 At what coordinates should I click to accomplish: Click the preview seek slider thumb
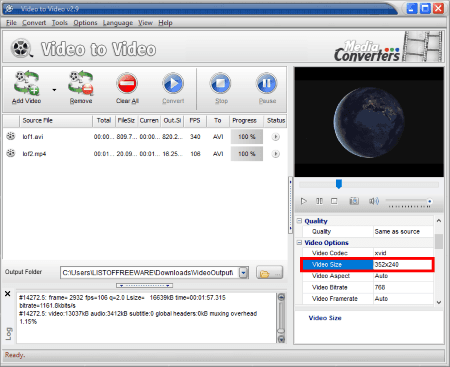pos(339,184)
